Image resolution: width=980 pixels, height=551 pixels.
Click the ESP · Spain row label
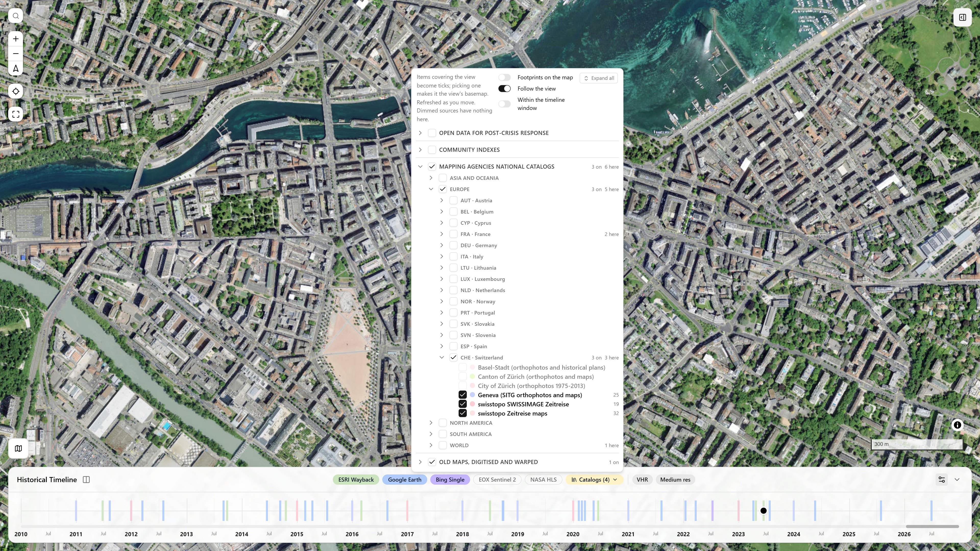tap(474, 346)
